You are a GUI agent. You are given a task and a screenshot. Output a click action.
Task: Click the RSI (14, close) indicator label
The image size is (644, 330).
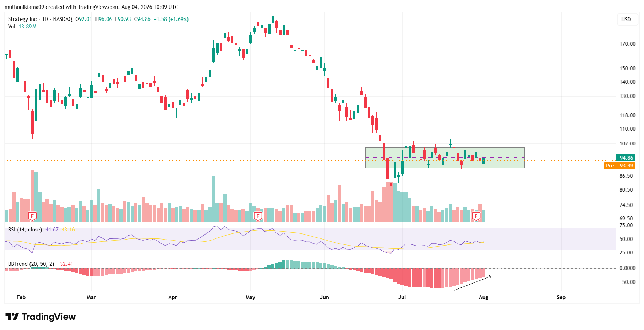(25, 230)
